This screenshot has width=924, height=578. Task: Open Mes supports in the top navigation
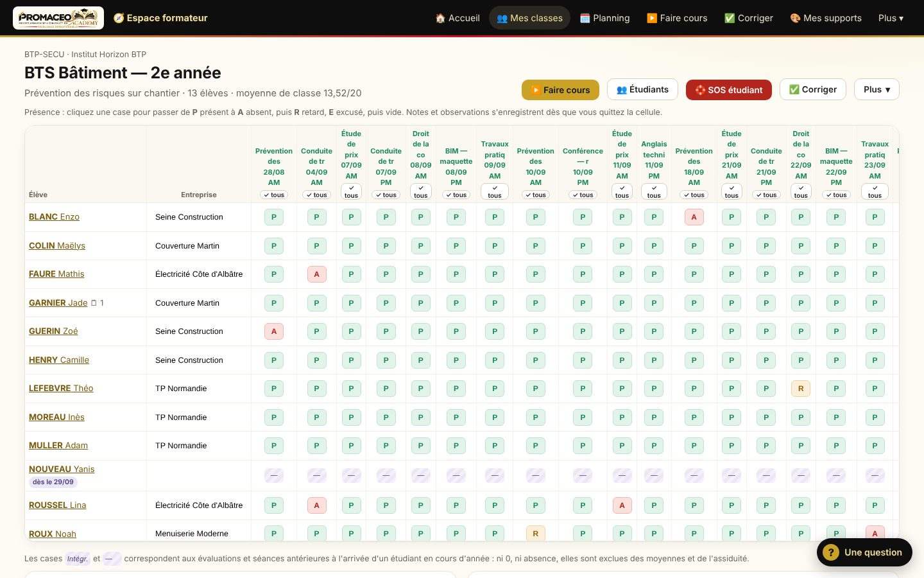pyautogui.click(x=826, y=18)
